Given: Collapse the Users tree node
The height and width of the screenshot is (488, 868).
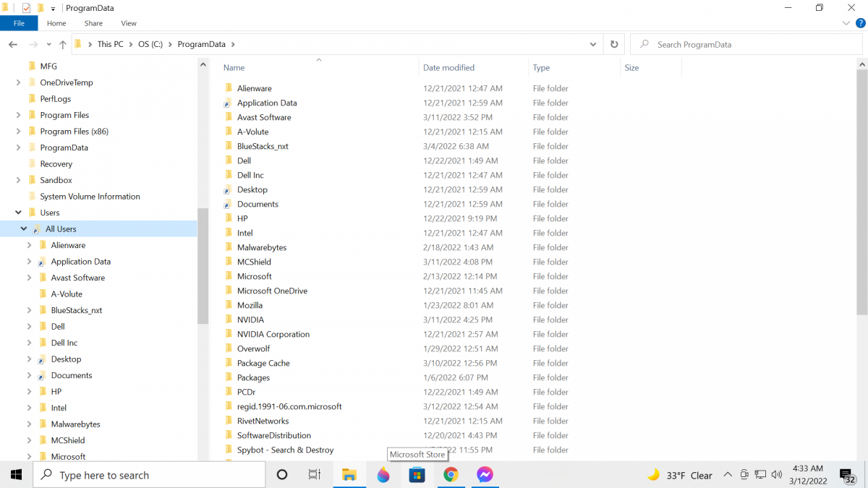Looking at the screenshot, I should 18,213.
